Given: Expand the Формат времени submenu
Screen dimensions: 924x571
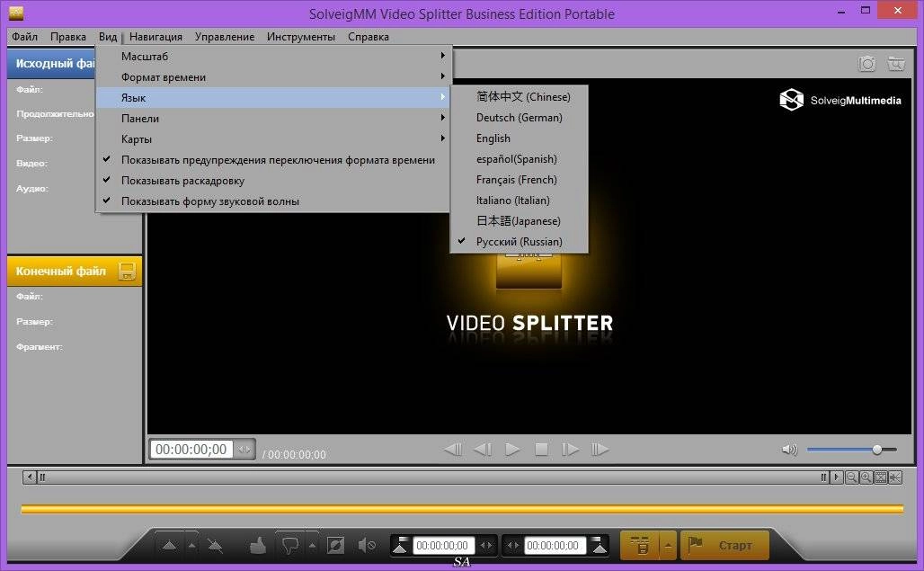Looking at the screenshot, I should tap(272, 76).
